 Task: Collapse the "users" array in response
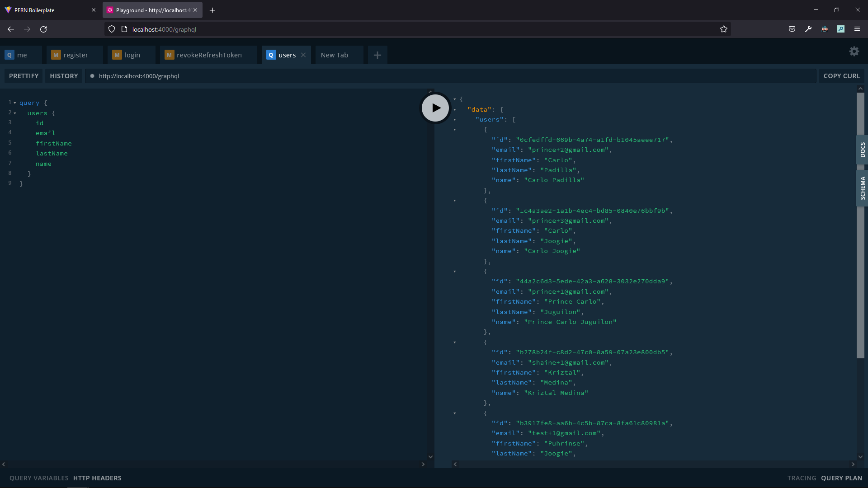[455, 120]
